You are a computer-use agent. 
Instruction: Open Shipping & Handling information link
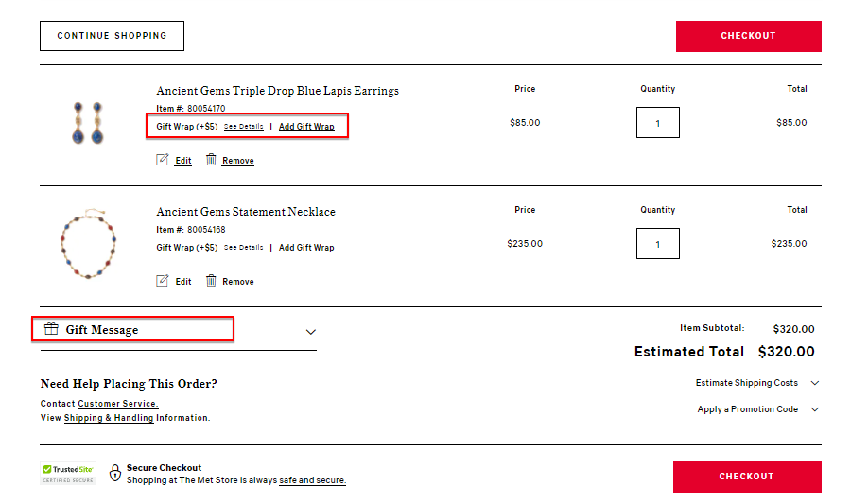click(109, 418)
